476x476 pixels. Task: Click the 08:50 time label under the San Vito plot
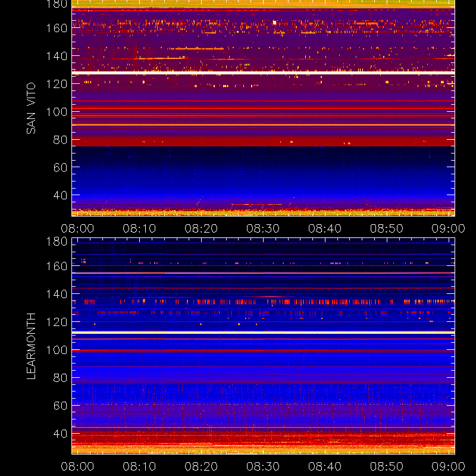[387, 228]
